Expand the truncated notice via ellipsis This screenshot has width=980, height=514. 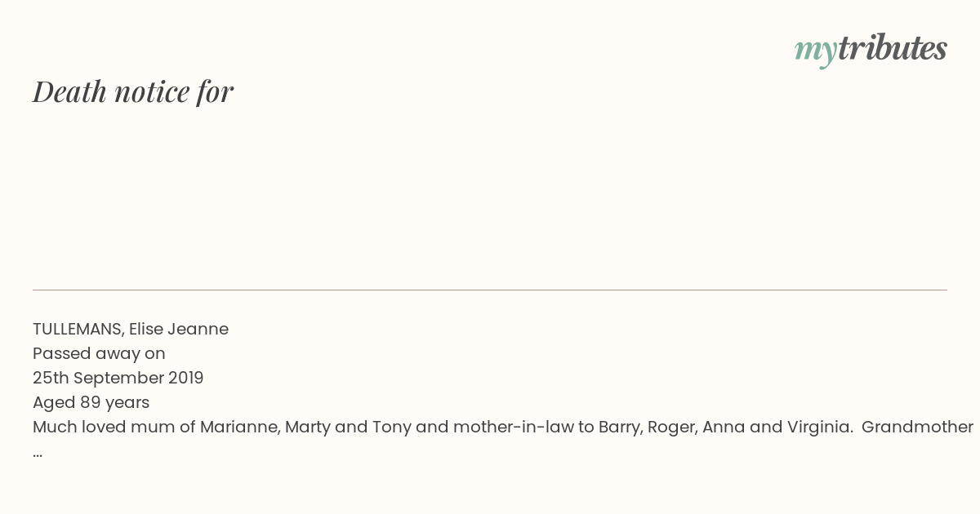click(38, 454)
